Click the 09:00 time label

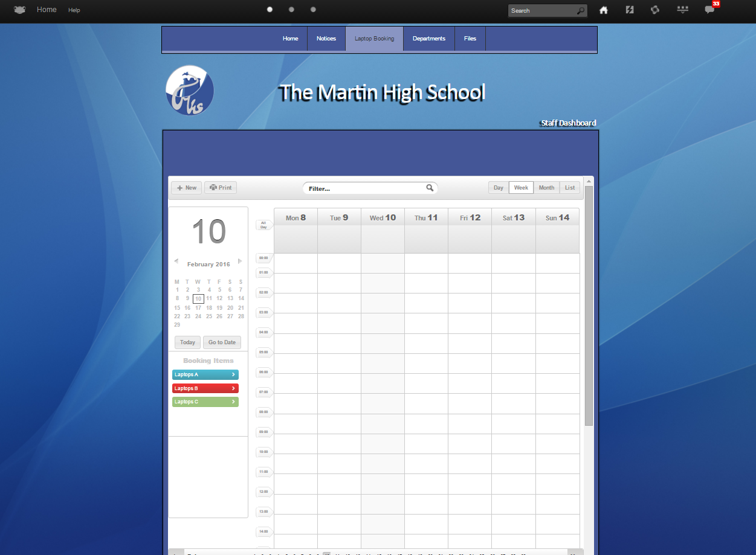click(263, 432)
